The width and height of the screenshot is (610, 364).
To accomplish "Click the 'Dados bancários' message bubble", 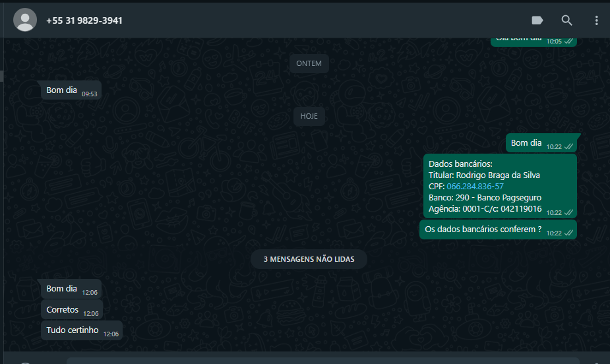I will pyautogui.click(x=498, y=186).
